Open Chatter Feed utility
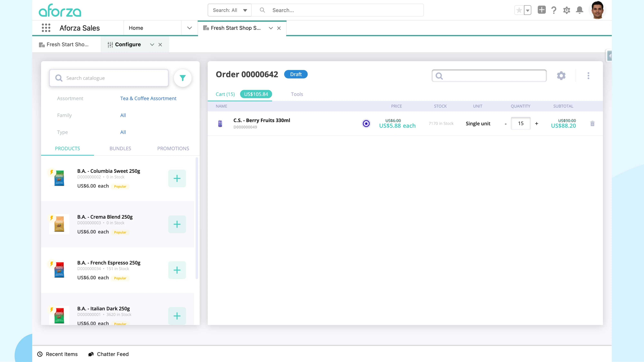This screenshot has height=362, width=644. point(109,354)
